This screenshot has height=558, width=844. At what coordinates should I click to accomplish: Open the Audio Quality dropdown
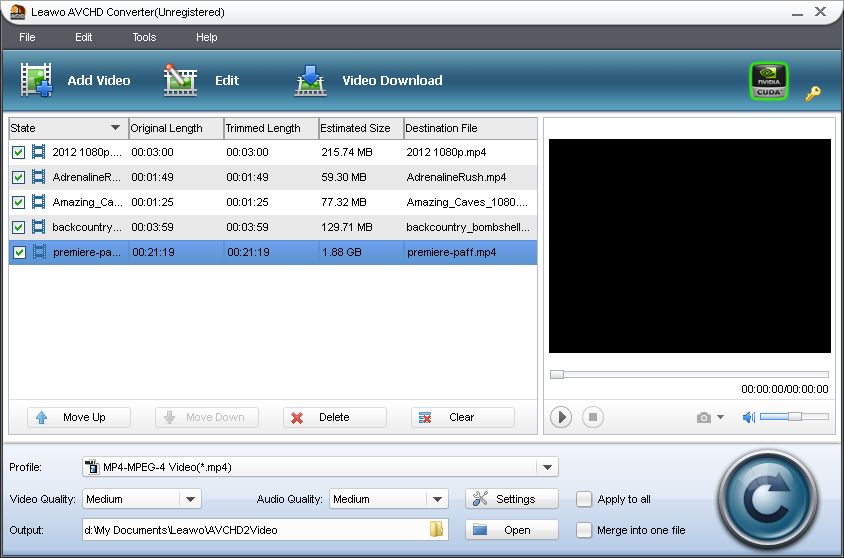click(x=438, y=499)
